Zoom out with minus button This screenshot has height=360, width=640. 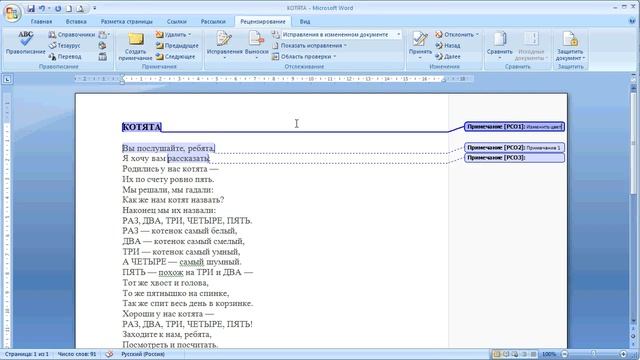point(564,354)
